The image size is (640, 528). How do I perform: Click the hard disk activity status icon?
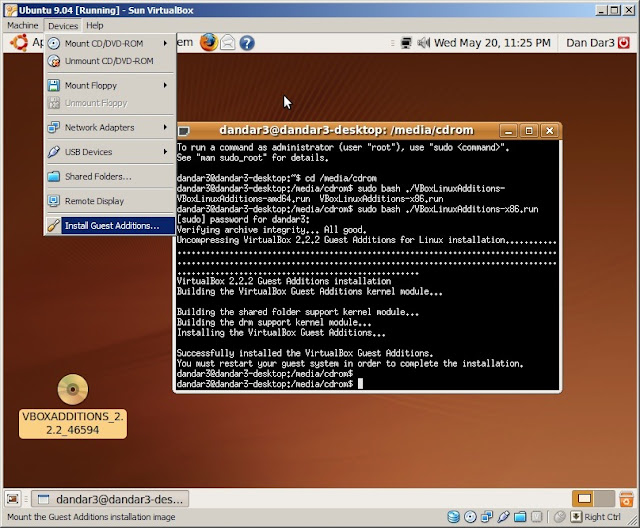point(453,517)
